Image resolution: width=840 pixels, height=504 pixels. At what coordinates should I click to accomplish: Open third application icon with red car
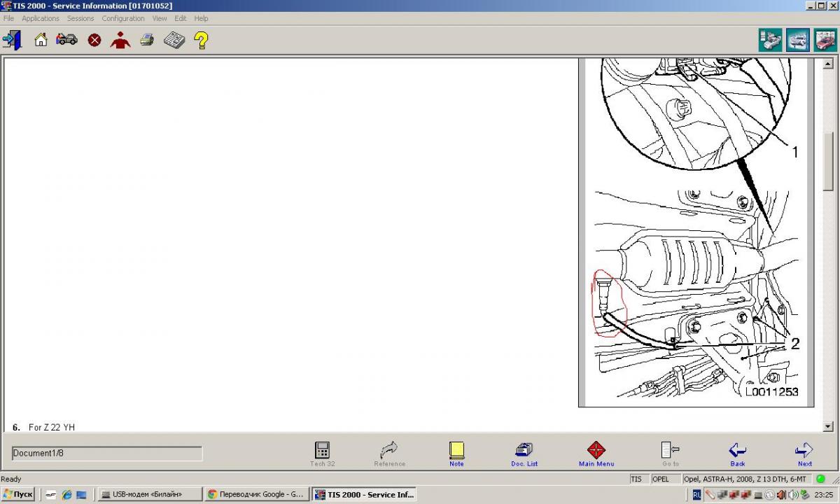tap(825, 40)
